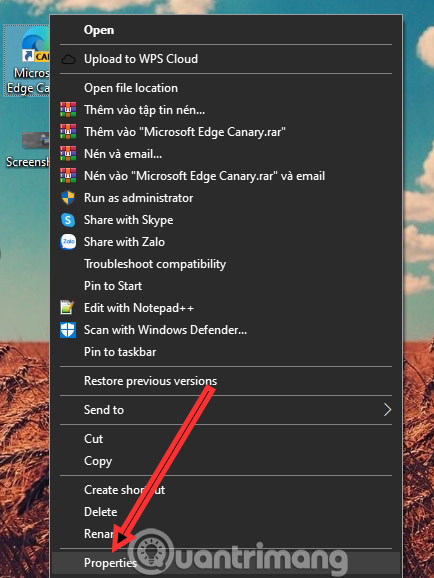Select the Microsoft Edge Canary desktop shortcut
The height and width of the screenshot is (578, 434).
pyautogui.click(x=28, y=61)
